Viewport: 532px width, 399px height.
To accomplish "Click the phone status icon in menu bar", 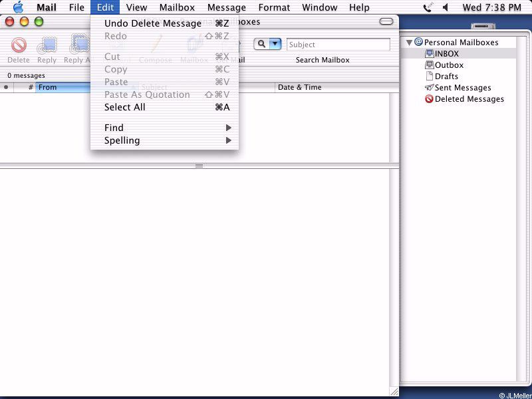I will click(428, 7).
